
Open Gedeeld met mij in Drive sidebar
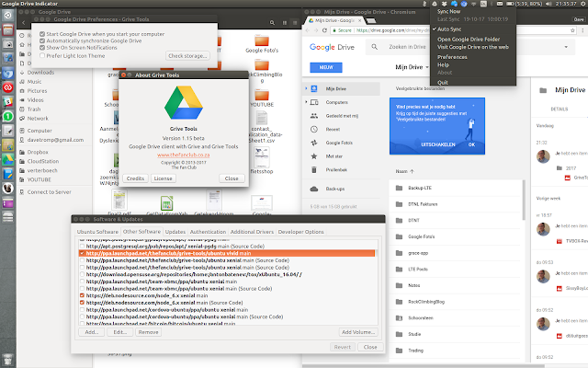click(x=342, y=116)
